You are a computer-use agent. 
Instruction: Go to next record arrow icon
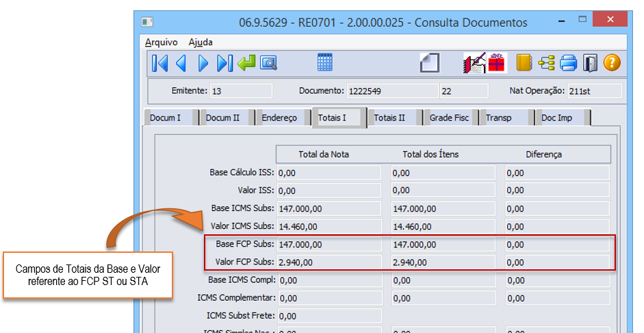[203, 63]
